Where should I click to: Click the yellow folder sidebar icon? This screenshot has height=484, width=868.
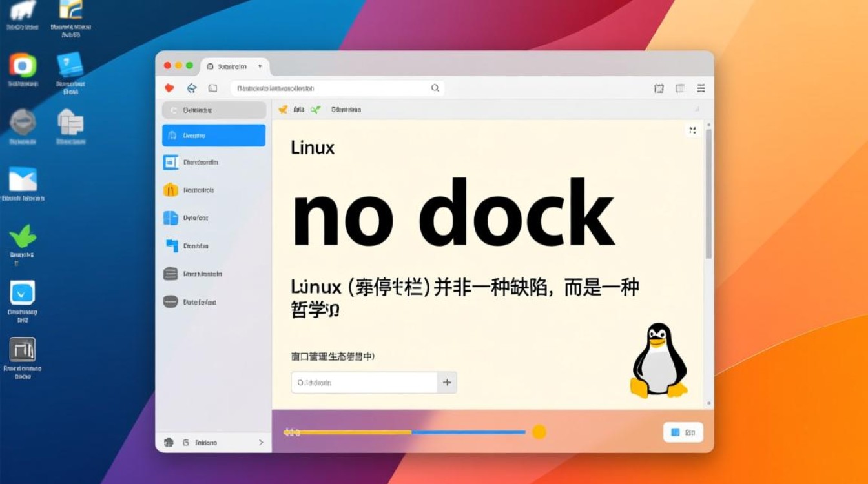(x=170, y=190)
